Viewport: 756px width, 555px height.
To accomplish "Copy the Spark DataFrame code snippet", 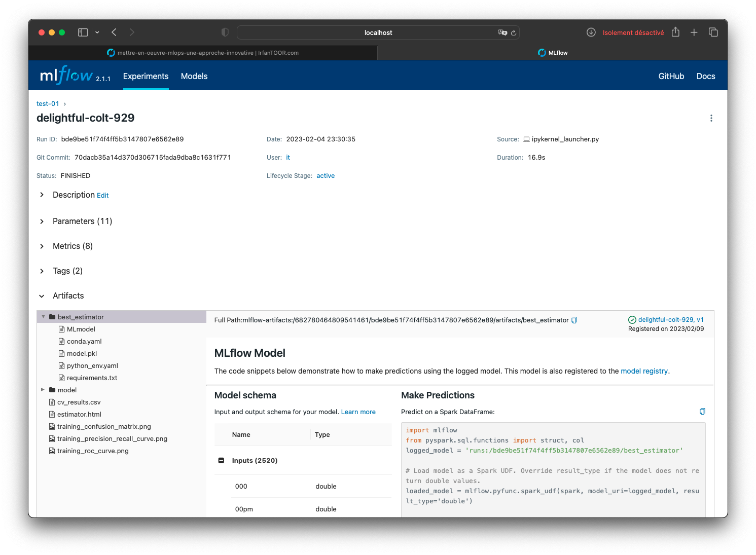I will click(x=702, y=412).
